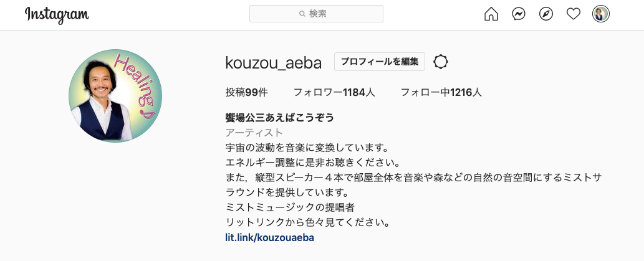The image size is (644, 261).
Task: Click the bio line 宇宙の波動を音楽に変換しています
Action: (x=307, y=148)
